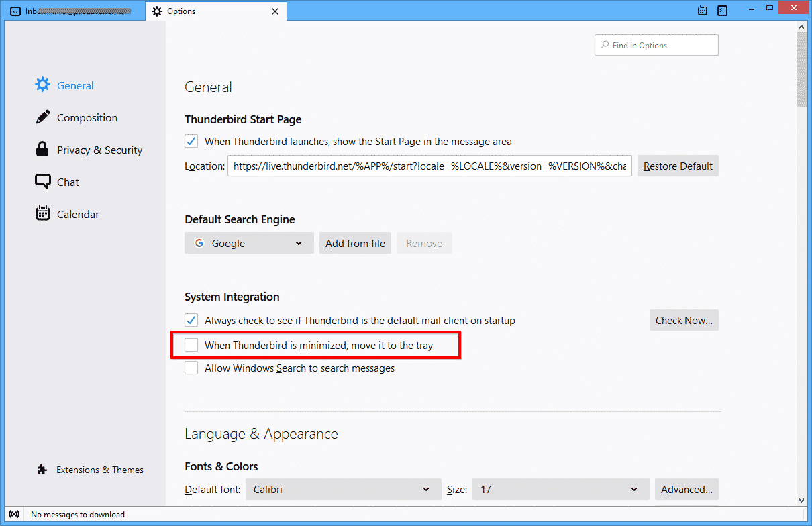
Task: Click the 'Thunderbird Start Page' heading
Action: tap(243, 119)
